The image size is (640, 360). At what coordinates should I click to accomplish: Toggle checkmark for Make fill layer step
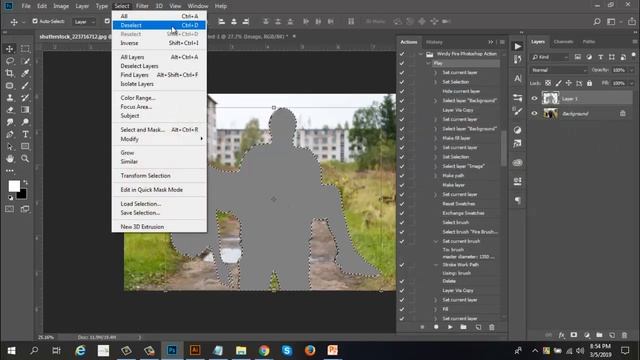pos(402,138)
